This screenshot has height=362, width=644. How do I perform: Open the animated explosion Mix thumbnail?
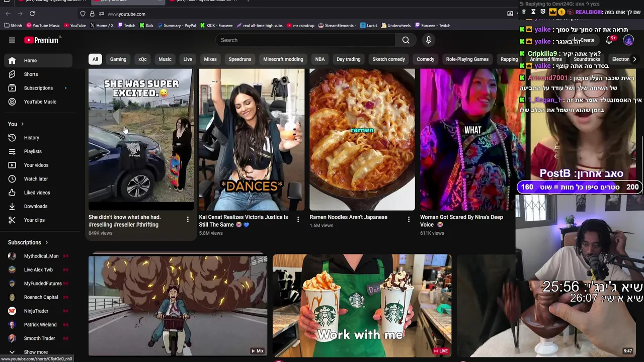(x=178, y=305)
